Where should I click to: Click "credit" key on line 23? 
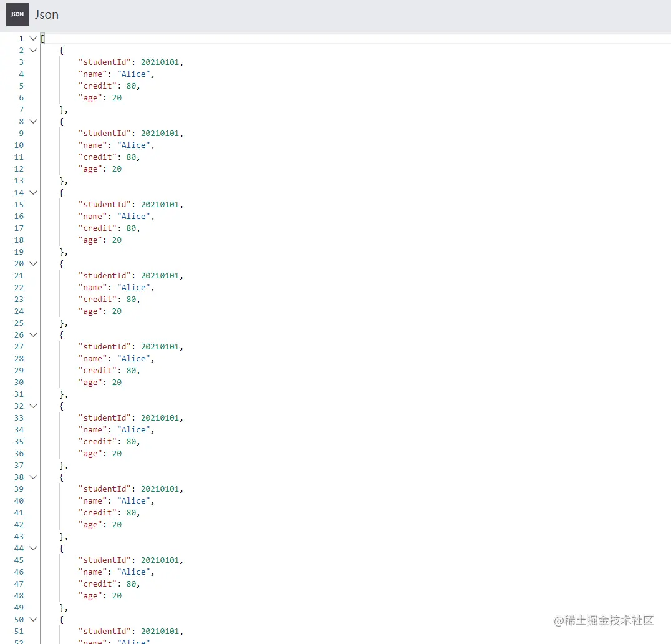[x=97, y=300]
